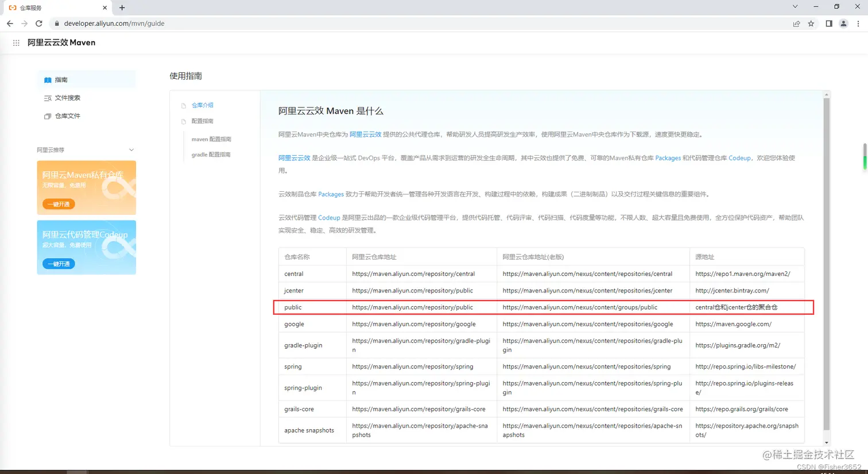Click the https://maven.aliyun.com/repository/central address cell

coord(413,274)
